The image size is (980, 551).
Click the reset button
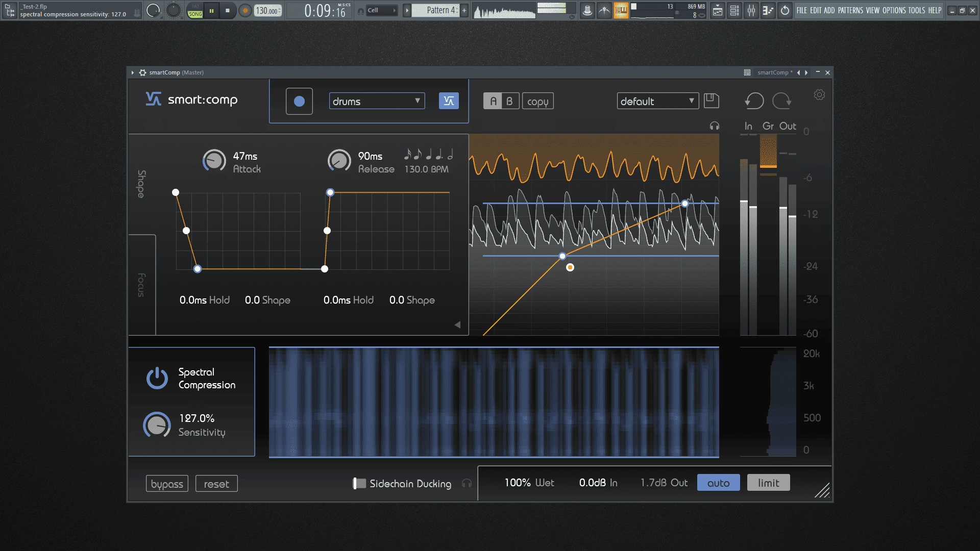[216, 484]
